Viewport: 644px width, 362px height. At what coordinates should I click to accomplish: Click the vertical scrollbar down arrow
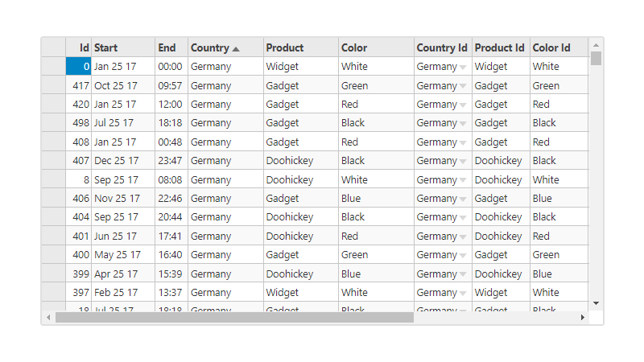click(596, 303)
